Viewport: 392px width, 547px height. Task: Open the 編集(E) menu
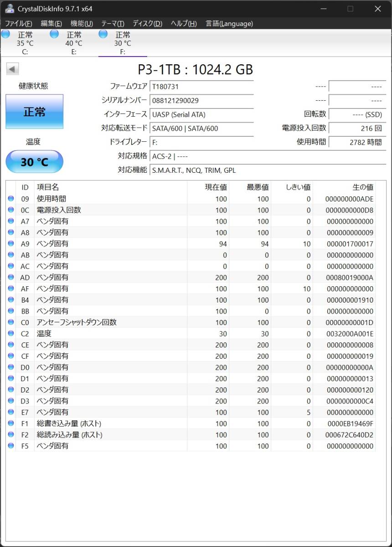click(51, 24)
